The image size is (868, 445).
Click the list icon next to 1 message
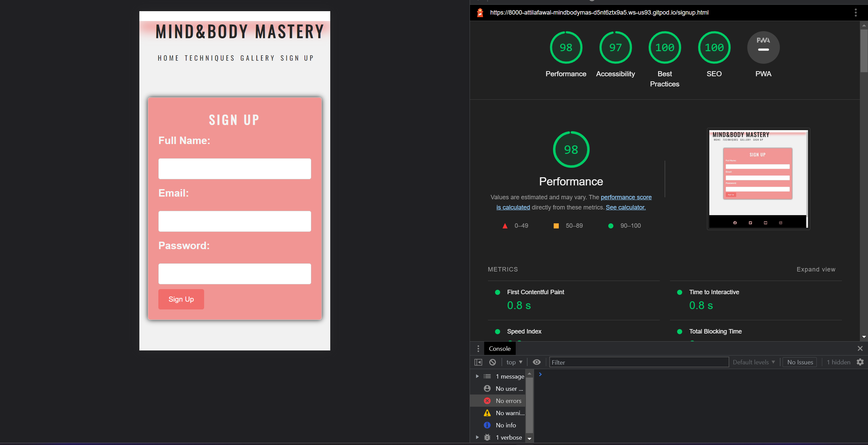pos(487,376)
